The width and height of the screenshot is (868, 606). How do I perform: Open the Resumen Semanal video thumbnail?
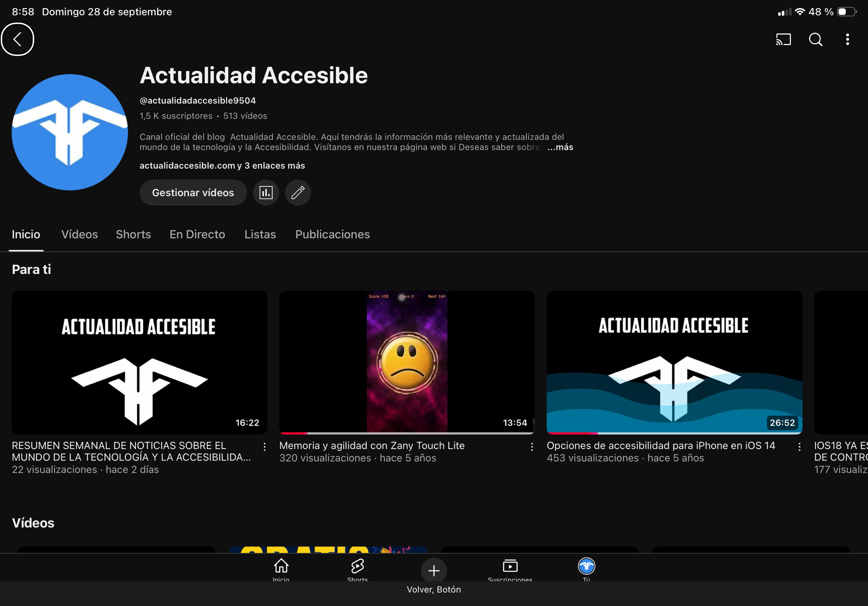(139, 362)
